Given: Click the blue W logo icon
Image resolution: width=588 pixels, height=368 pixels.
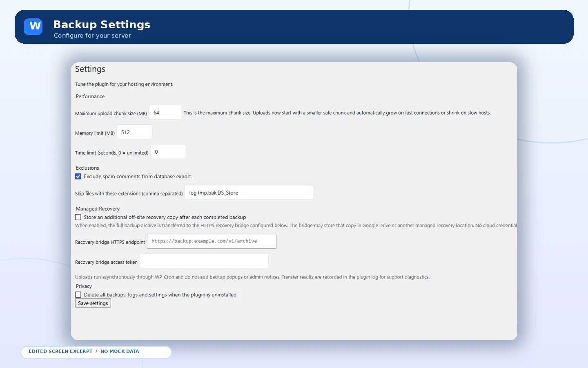Looking at the screenshot, I should coord(33,27).
